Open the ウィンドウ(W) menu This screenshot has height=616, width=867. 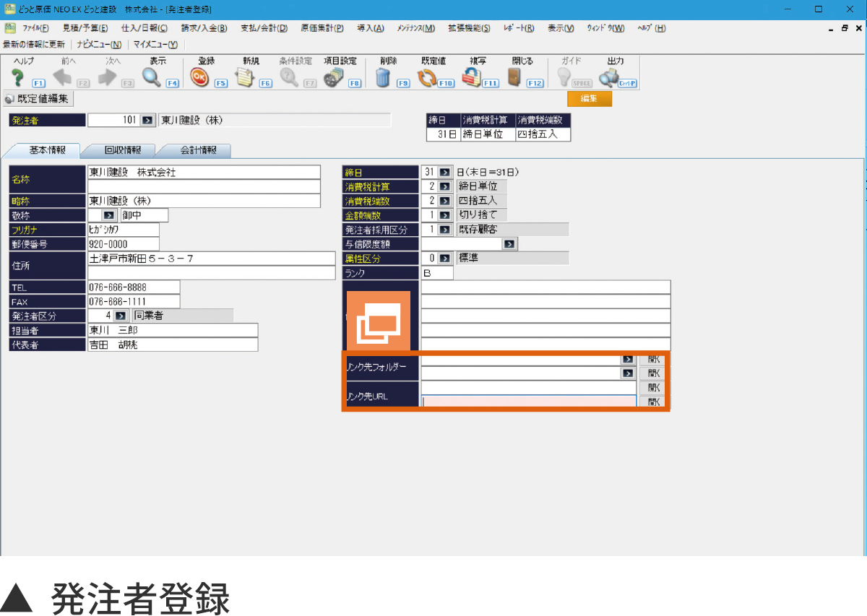[x=606, y=28]
